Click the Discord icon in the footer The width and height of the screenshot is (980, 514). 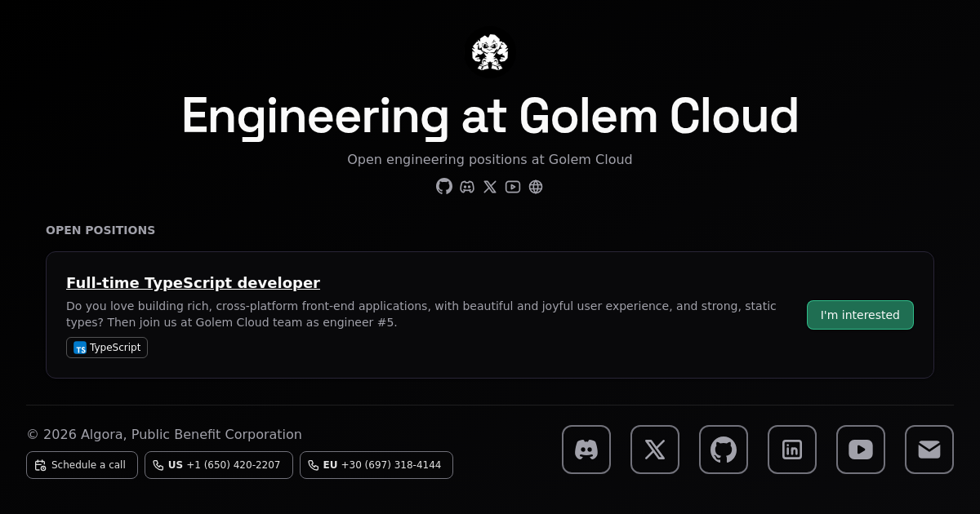(586, 450)
